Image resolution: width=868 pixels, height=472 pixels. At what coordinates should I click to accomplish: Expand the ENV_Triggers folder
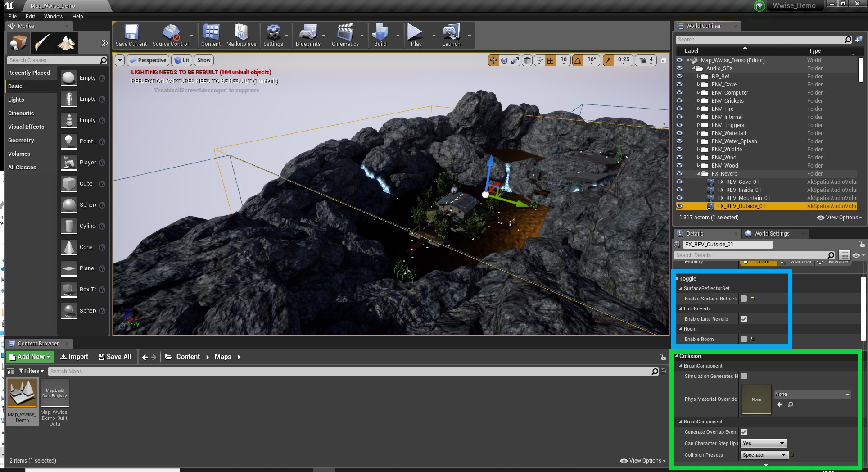[699, 125]
